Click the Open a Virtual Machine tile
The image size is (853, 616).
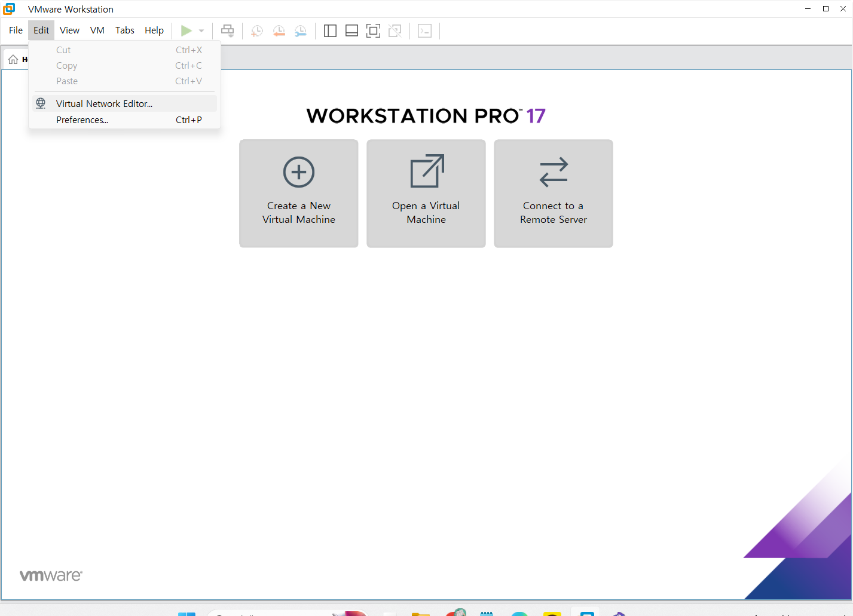click(x=426, y=194)
